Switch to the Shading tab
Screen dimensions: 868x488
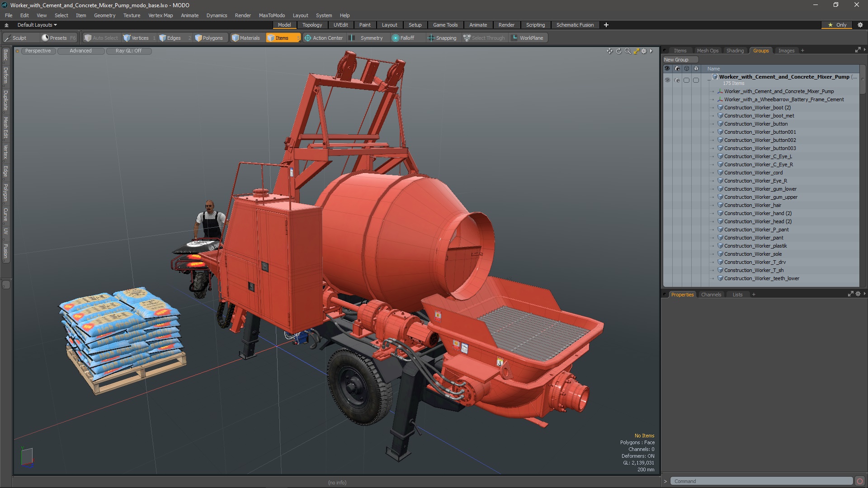(735, 51)
